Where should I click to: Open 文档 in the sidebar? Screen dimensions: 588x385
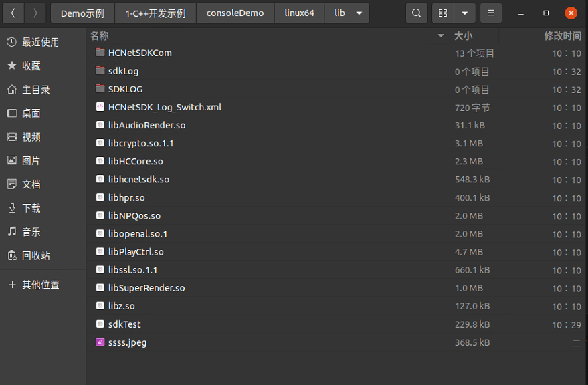point(43,184)
